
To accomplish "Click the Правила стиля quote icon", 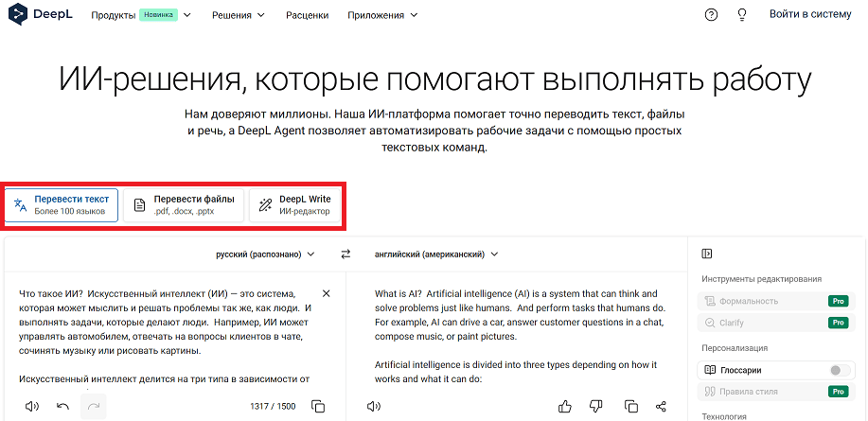I will pyautogui.click(x=710, y=392).
